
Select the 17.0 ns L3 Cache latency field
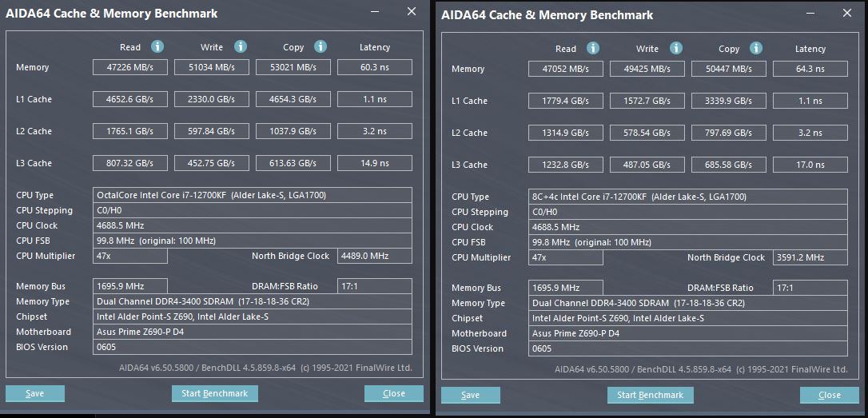pos(810,165)
